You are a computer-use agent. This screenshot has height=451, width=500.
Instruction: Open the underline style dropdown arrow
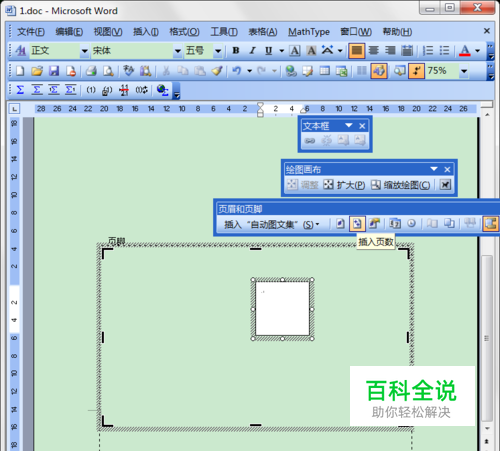282,51
